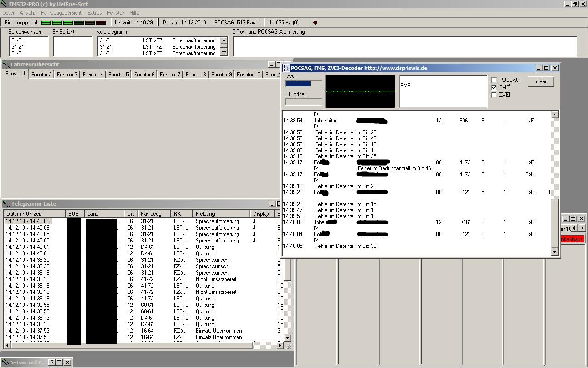Click the red recording indicator in status bar
Viewport: 588px width, 368px height.
point(315,23)
